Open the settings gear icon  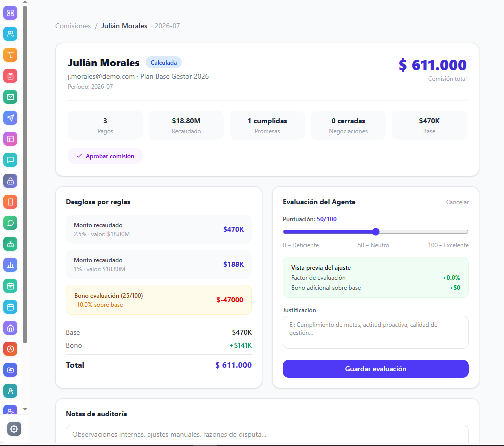pyautogui.click(x=14, y=429)
